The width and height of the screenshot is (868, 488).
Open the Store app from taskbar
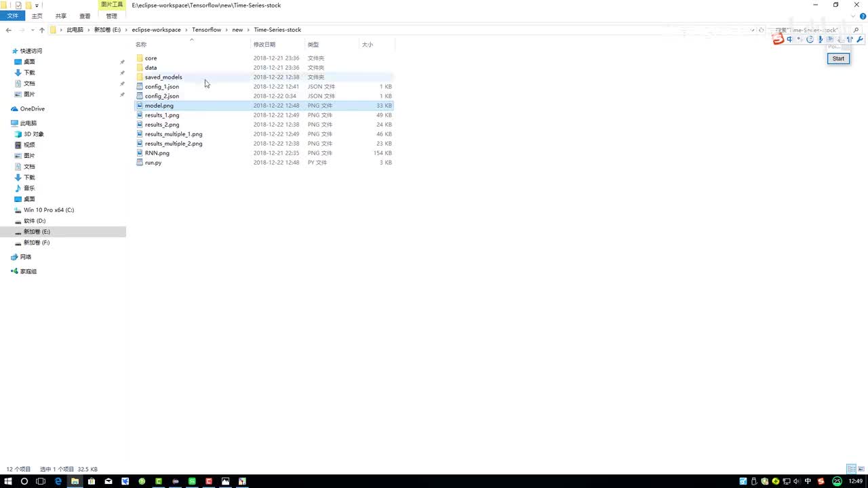click(92, 481)
